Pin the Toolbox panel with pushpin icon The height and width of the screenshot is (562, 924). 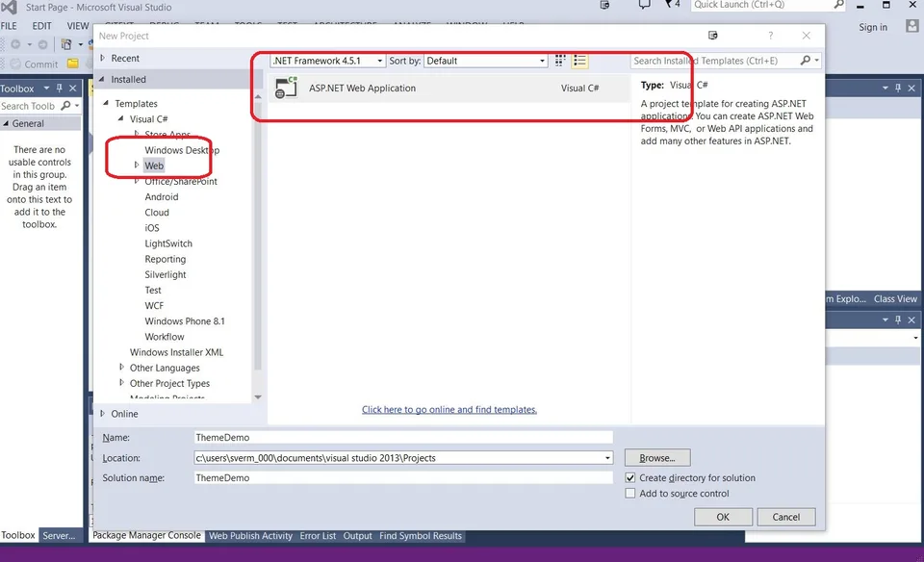(59, 89)
